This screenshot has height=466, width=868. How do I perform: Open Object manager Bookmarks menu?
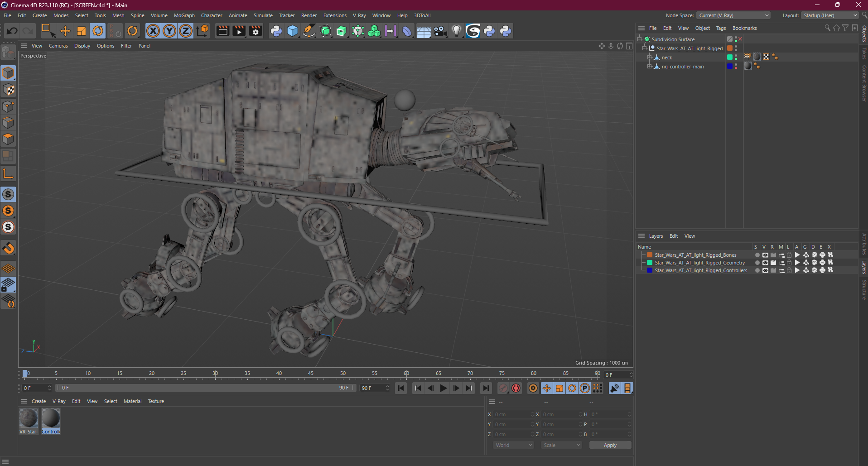point(744,28)
